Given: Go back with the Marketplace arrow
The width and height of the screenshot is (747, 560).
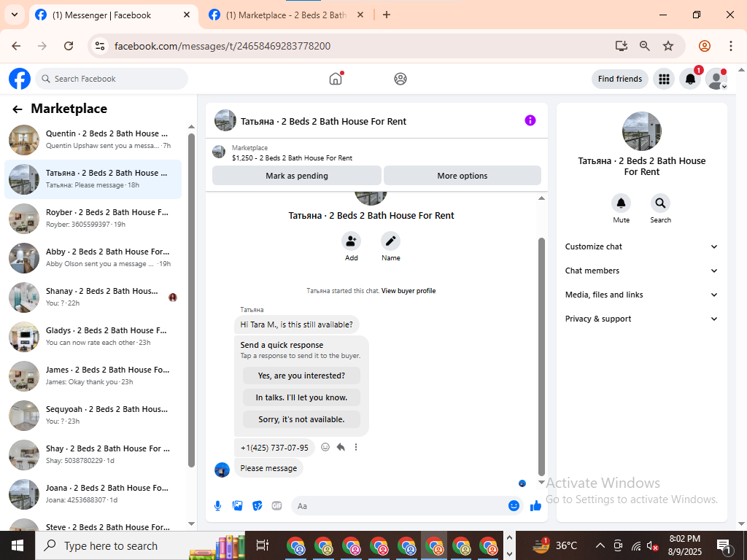Looking at the screenshot, I should coord(18,109).
